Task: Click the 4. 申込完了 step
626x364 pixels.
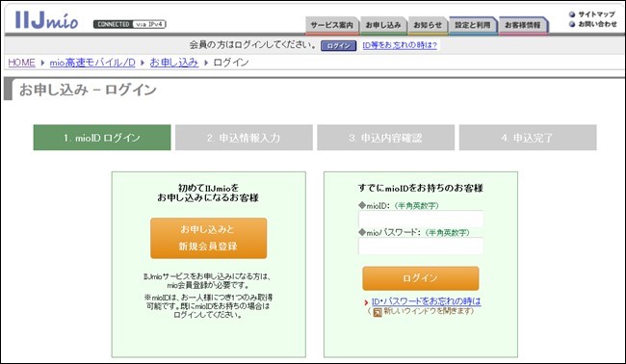Action: 528,138
